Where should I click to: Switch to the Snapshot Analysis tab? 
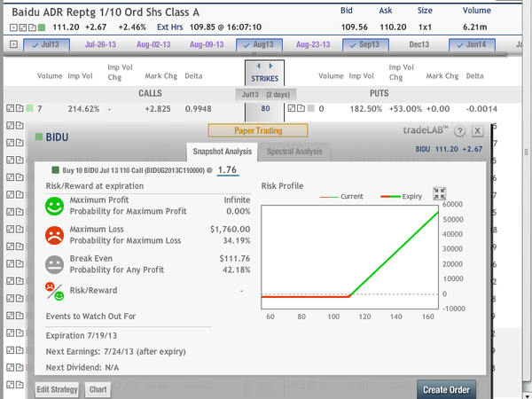pos(223,152)
